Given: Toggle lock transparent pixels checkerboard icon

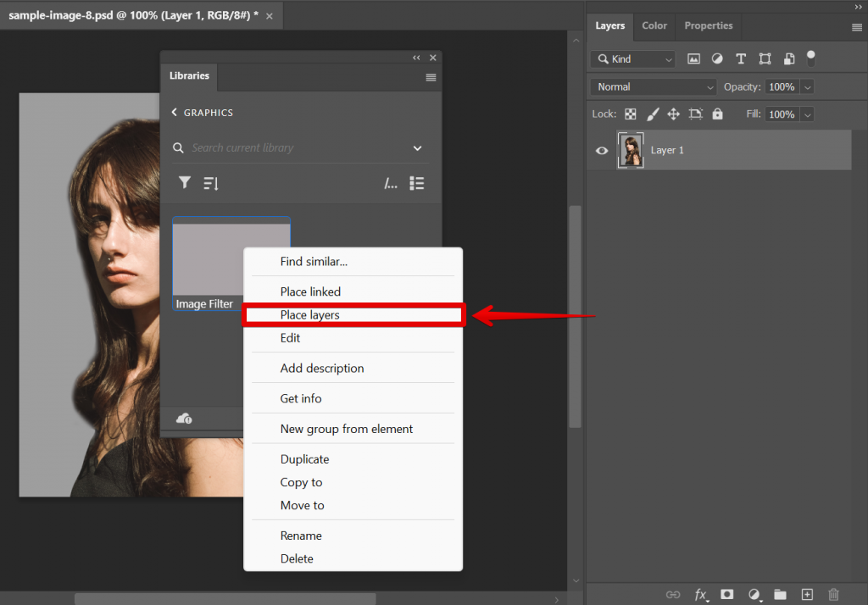Looking at the screenshot, I should [x=631, y=114].
